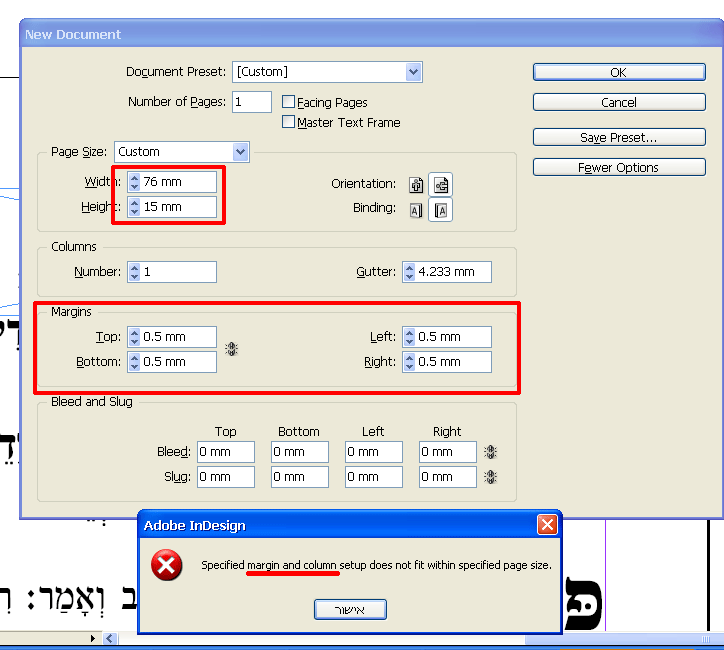Click the Bleed Bottom field

[x=300, y=452]
